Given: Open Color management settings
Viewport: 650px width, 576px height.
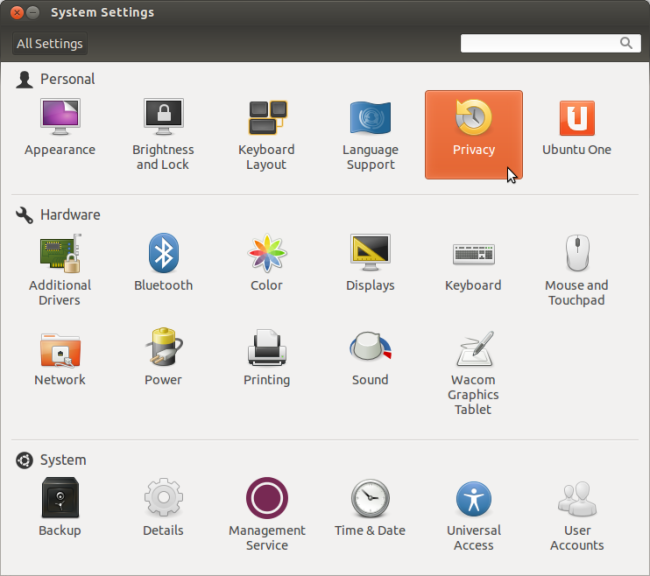Looking at the screenshot, I should tap(267, 262).
